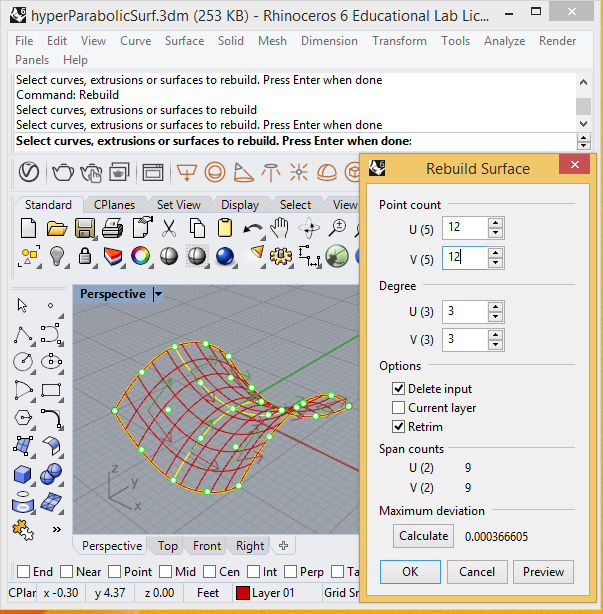This screenshot has height=614, width=603.
Task: Open the Surface menu
Action: coord(184,41)
